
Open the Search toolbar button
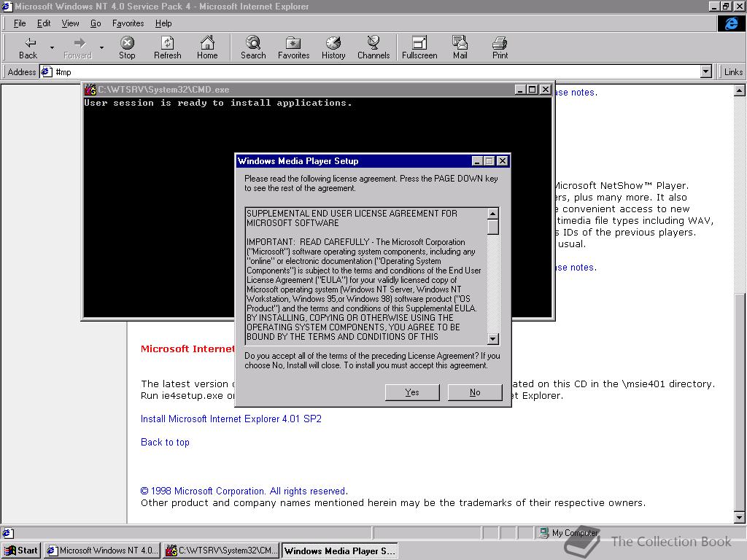[253, 48]
